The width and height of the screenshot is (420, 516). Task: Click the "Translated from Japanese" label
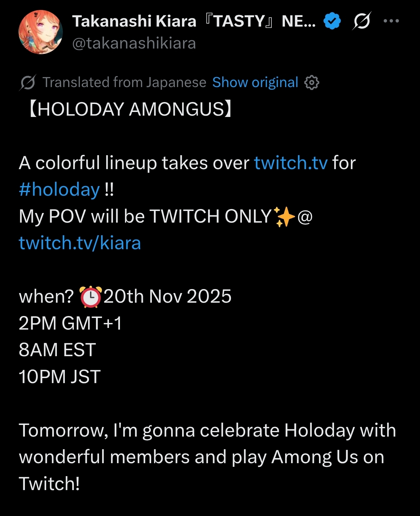coord(124,82)
